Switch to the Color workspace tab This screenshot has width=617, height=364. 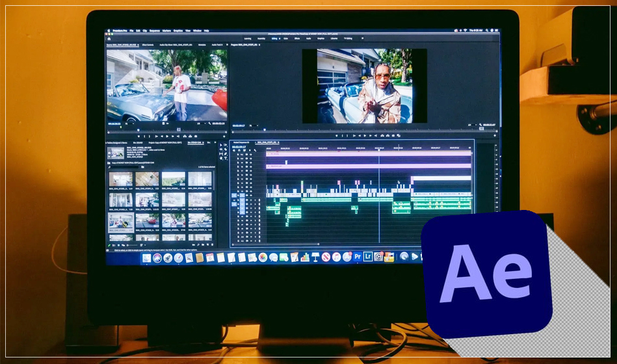click(x=283, y=38)
